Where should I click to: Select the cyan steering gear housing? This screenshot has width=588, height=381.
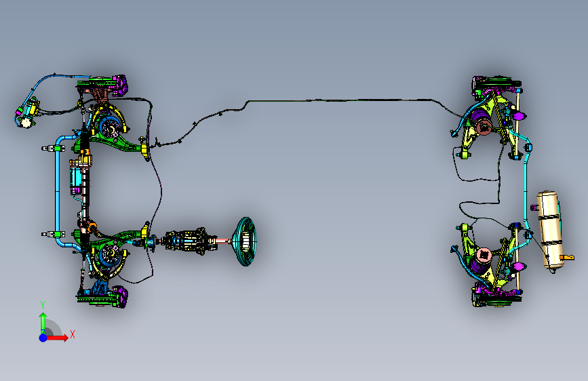tap(77, 179)
